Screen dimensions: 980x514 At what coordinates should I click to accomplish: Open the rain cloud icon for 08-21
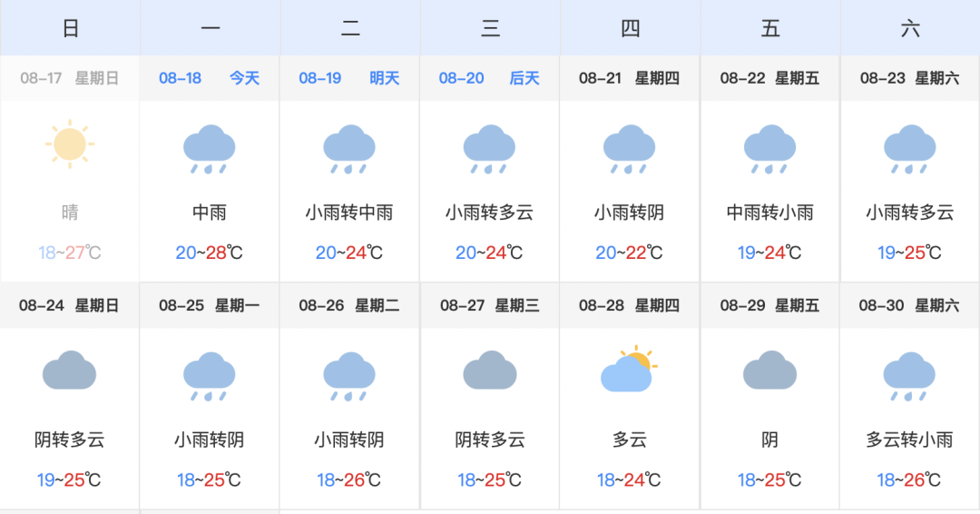pos(629,150)
